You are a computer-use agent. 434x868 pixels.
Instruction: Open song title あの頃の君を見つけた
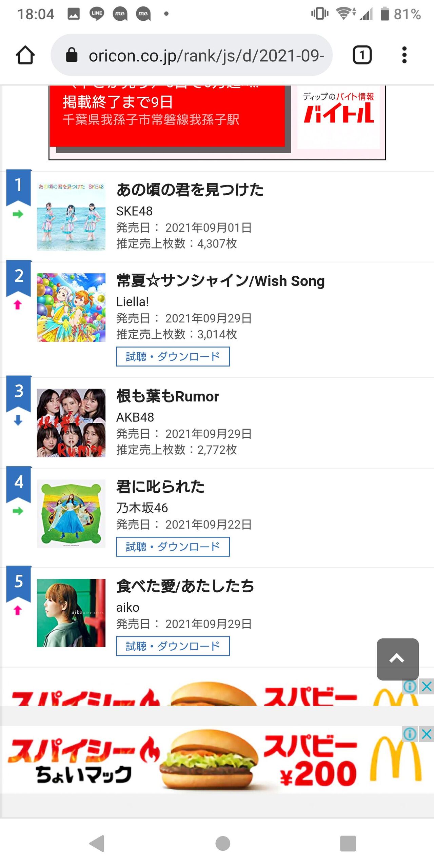190,190
